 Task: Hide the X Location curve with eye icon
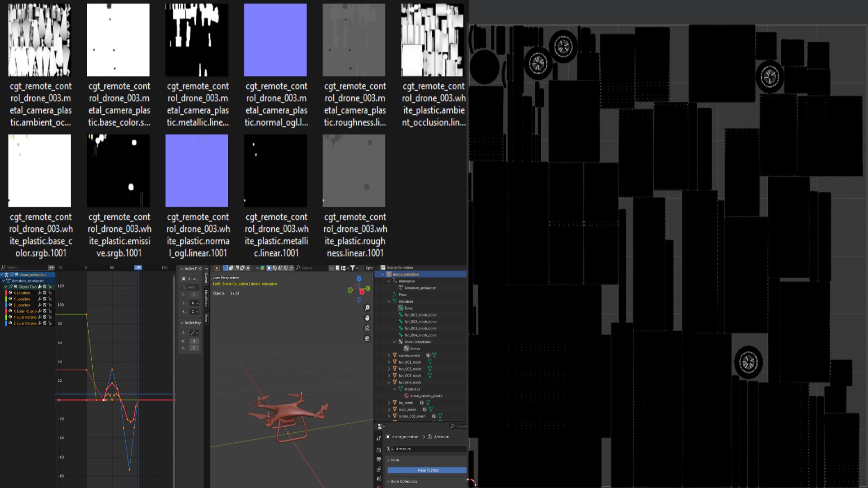tap(10, 293)
